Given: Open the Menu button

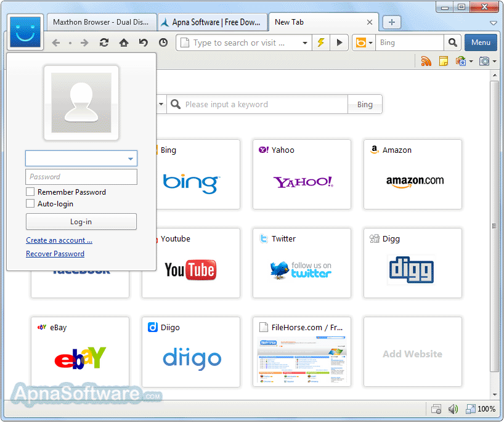Looking at the screenshot, I should [x=481, y=43].
